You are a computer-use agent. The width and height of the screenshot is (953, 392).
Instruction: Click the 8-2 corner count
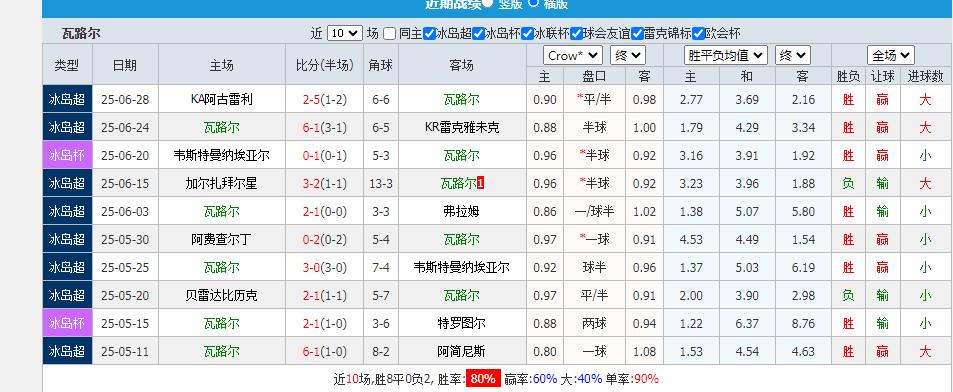pyautogui.click(x=380, y=351)
